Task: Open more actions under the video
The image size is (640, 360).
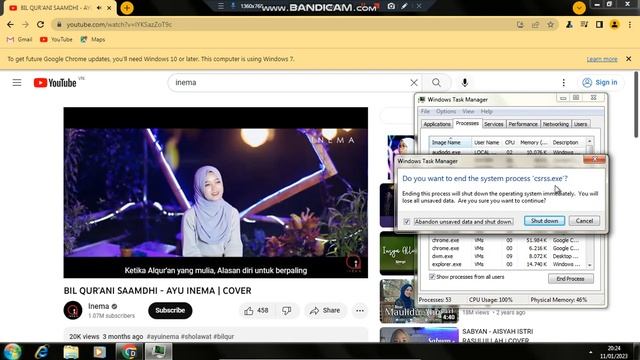Action: [x=360, y=311]
